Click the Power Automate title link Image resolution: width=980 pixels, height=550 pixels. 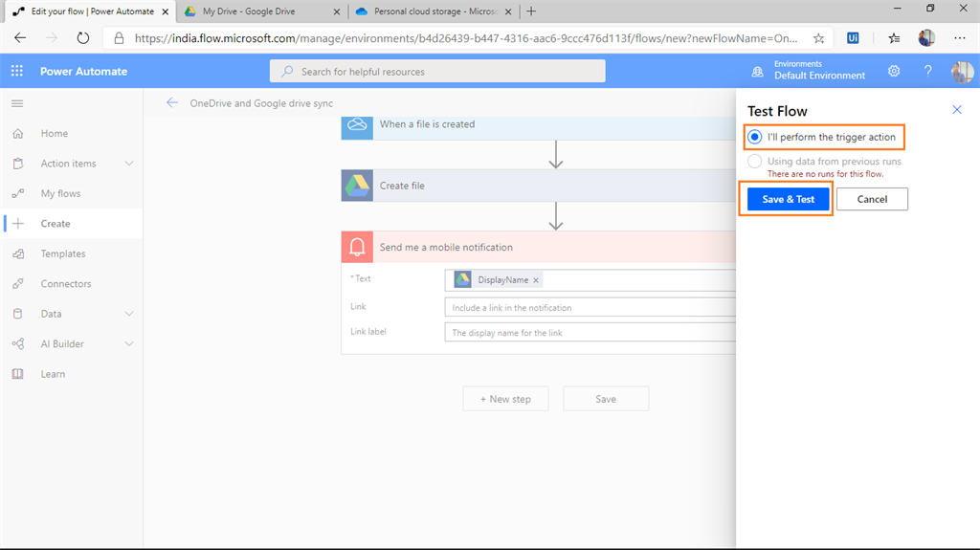tap(84, 71)
